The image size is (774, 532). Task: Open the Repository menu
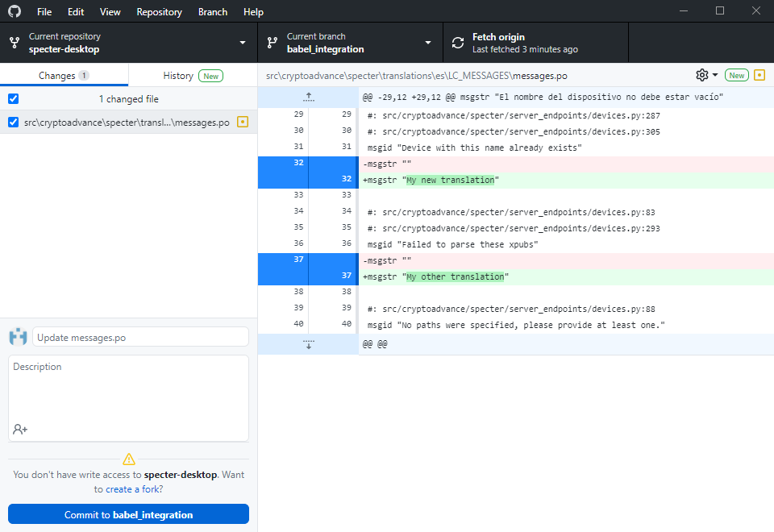159,12
